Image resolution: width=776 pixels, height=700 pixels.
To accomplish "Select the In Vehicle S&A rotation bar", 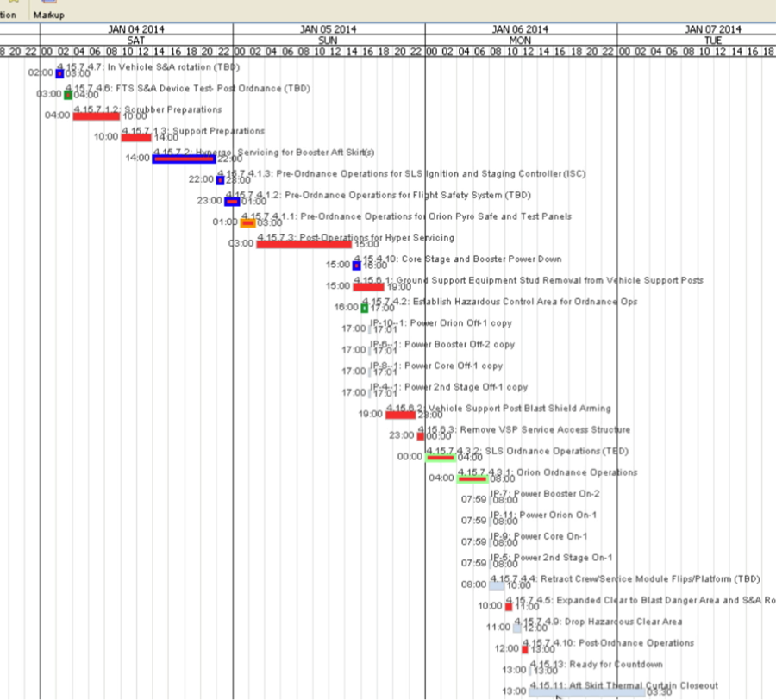I will 59,73.
